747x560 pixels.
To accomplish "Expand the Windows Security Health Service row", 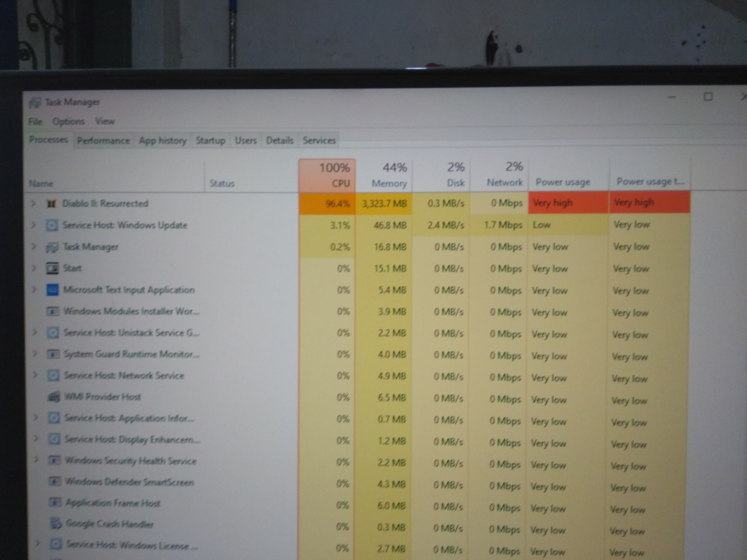I will [36, 460].
